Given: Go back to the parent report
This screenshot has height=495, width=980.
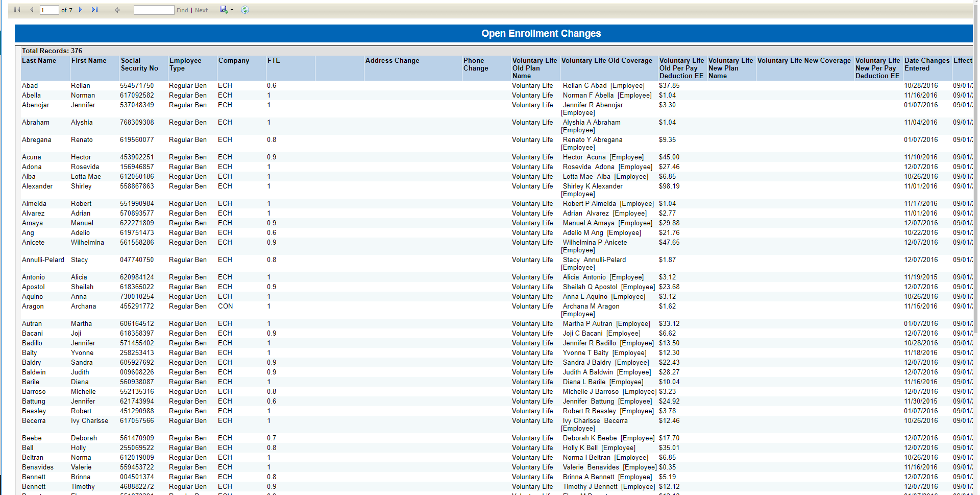Looking at the screenshot, I should 117,10.
